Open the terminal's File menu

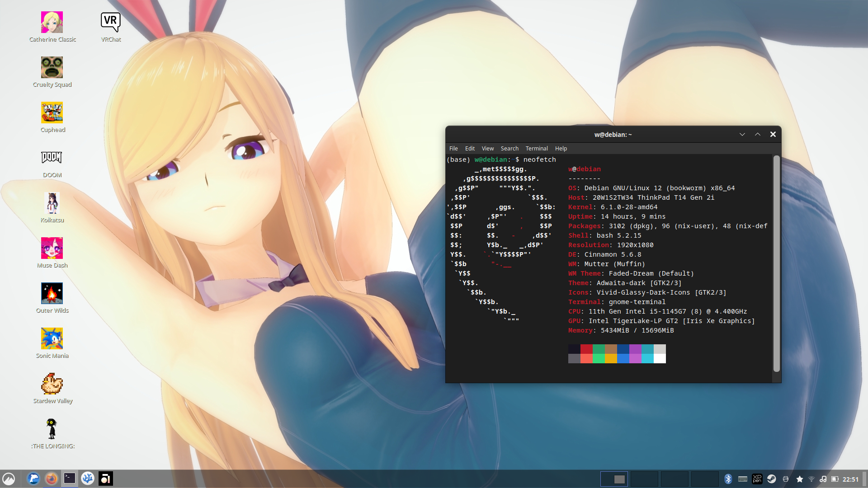(453, 148)
